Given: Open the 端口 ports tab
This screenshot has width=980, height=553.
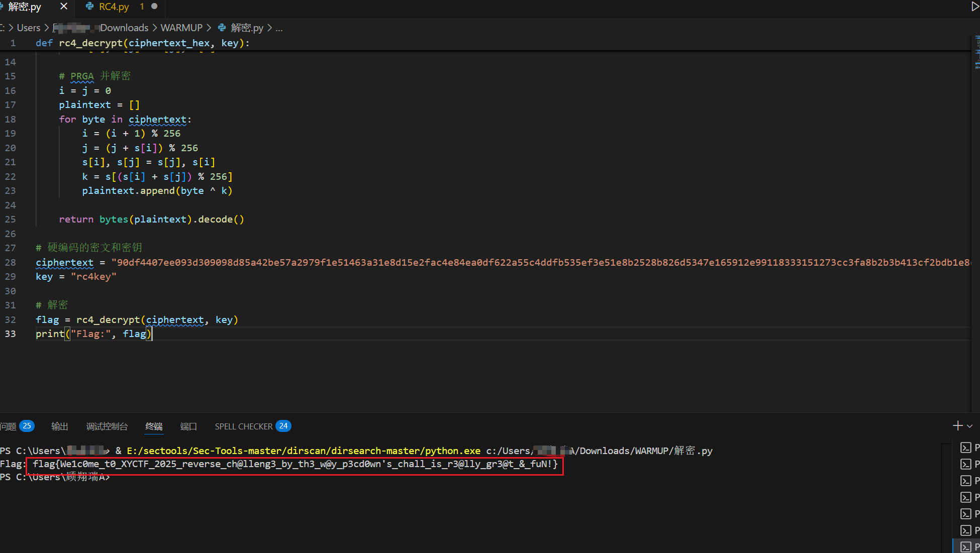Looking at the screenshot, I should pyautogui.click(x=188, y=426).
